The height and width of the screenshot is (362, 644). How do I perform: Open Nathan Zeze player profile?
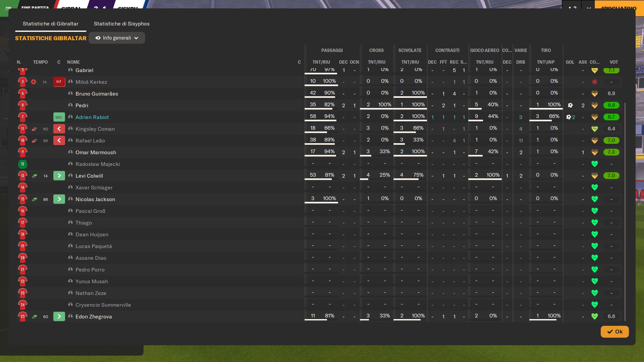point(91,293)
